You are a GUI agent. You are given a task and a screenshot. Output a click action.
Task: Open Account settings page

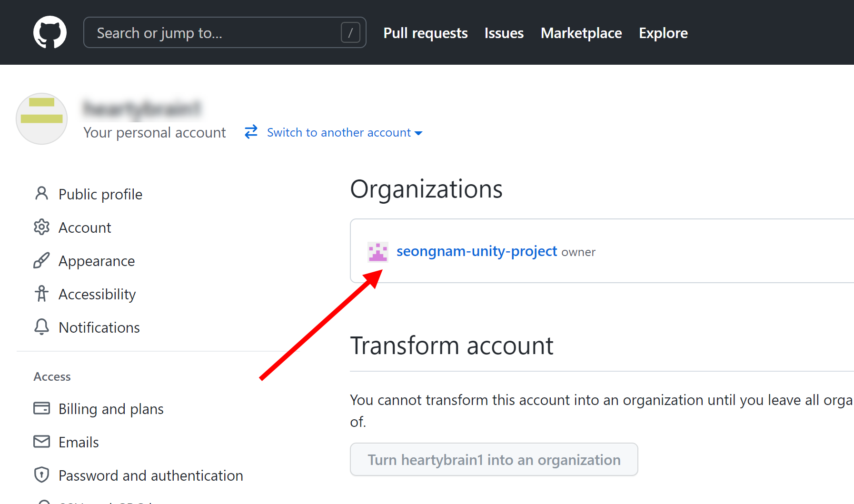click(x=85, y=227)
